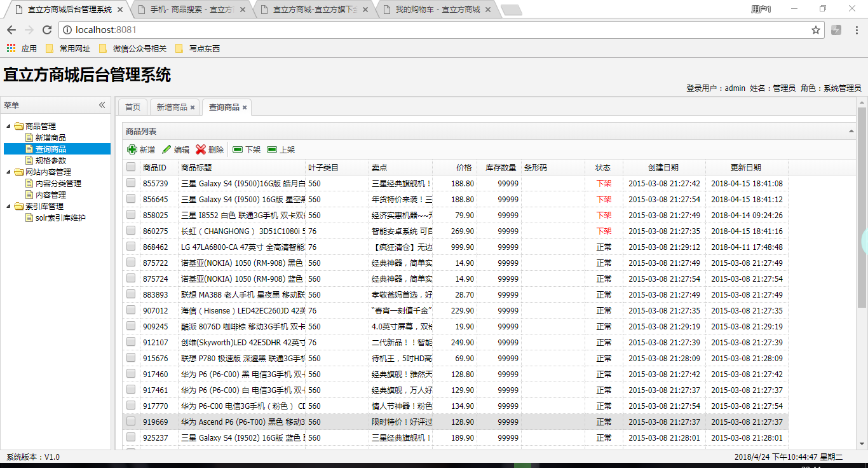
Task: Click the extension icon beside address bar
Action: (x=836, y=30)
